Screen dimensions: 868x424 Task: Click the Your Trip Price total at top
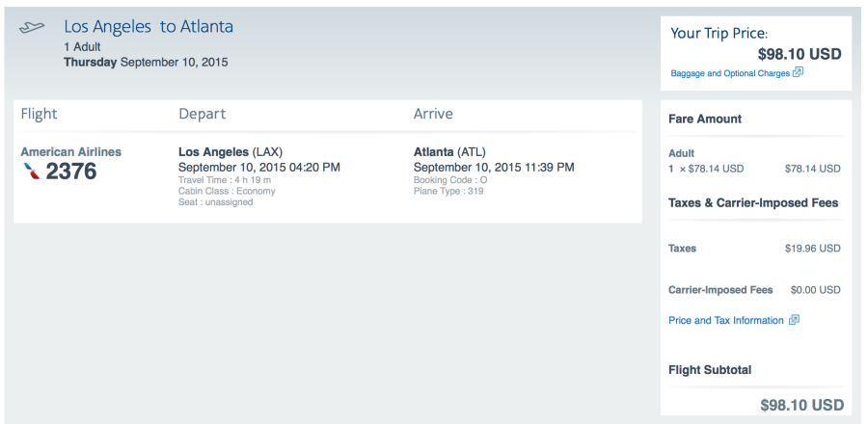click(x=800, y=54)
